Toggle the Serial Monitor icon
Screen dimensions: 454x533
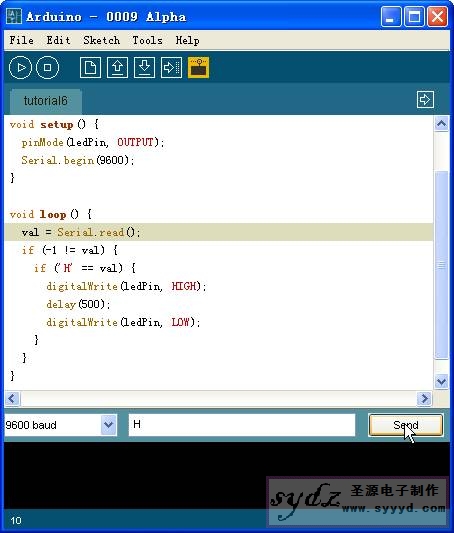coord(198,68)
